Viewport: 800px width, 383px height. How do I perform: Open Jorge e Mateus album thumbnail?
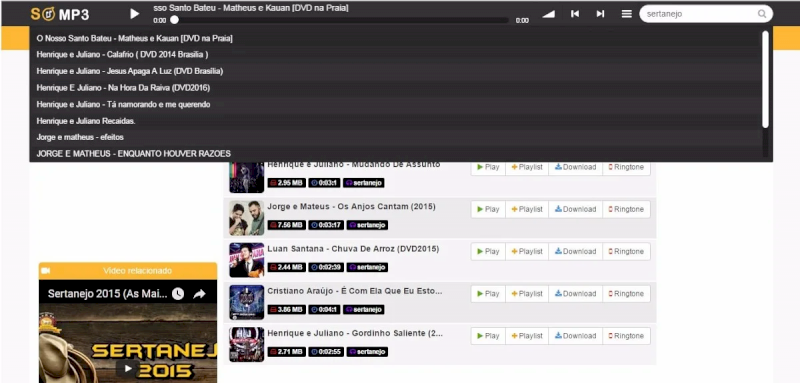246,218
